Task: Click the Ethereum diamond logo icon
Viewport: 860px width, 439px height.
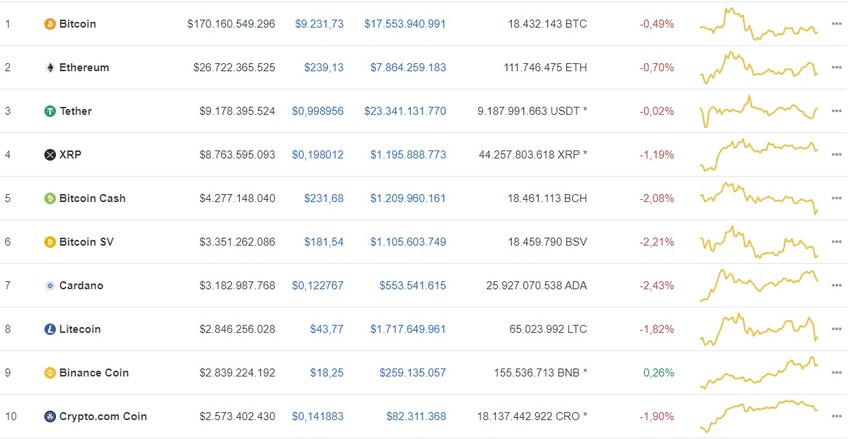Action: click(x=50, y=67)
